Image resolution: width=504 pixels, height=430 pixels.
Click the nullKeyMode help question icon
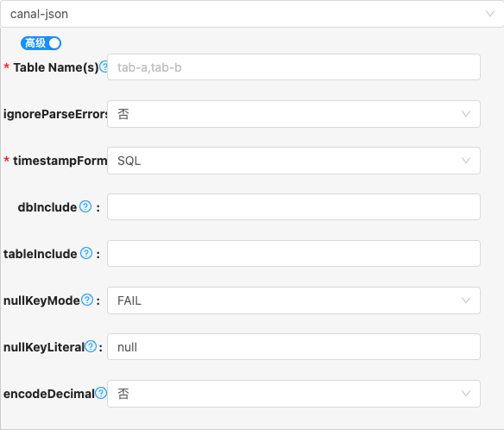(87, 300)
